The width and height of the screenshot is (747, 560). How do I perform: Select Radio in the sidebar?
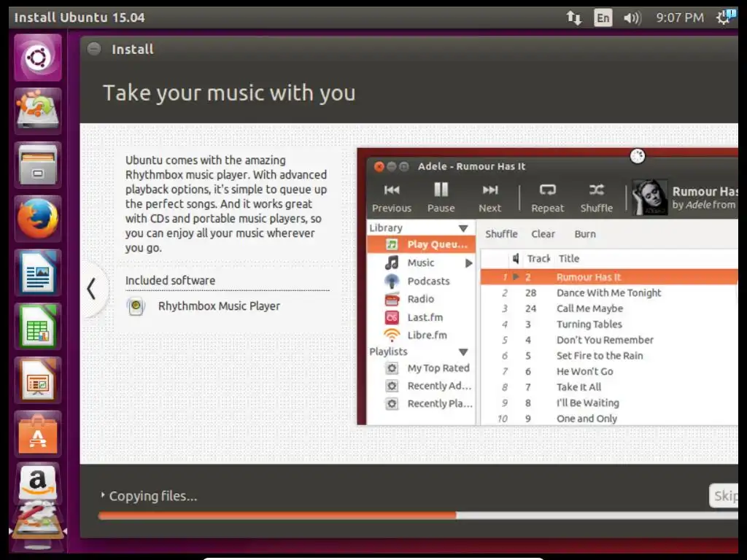[x=421, y=299]
